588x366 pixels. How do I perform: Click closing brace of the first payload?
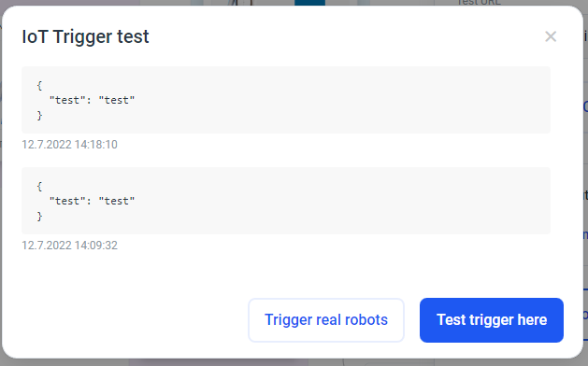39,116
